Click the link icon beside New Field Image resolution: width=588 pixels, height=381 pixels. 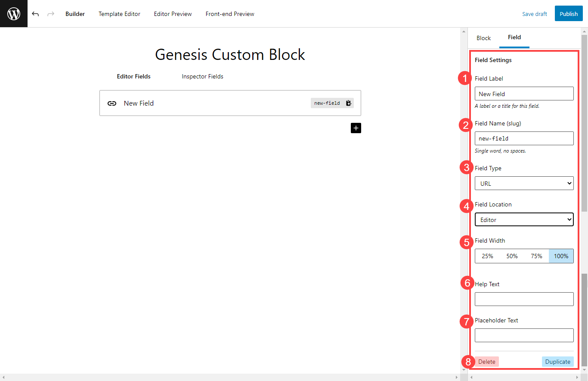pyautogui.click(x=112, y=103)
